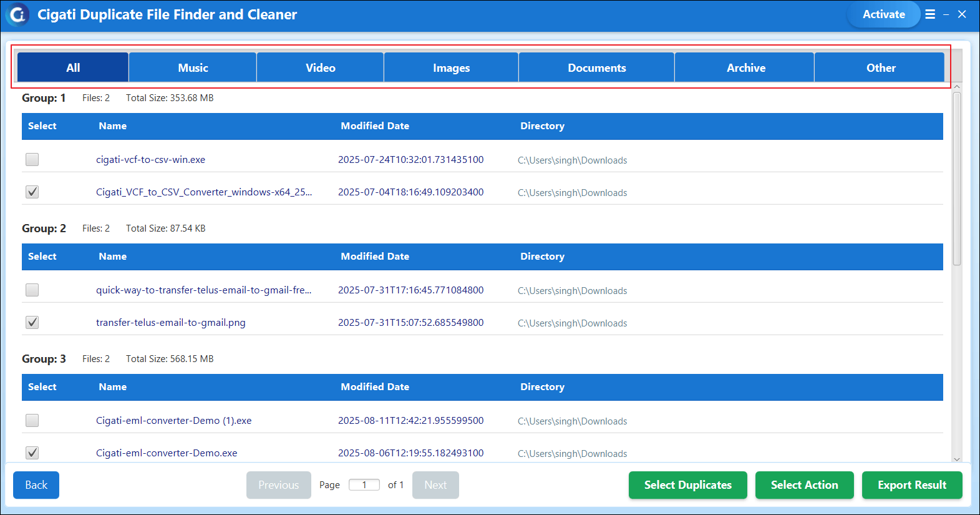
Task: Click Group 1 Name column header
Action: click(112, 126)
